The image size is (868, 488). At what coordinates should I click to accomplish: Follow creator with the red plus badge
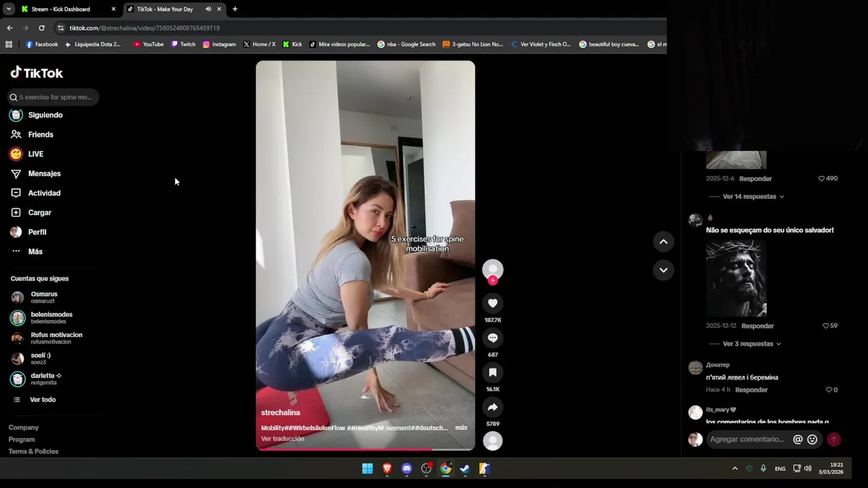tap(492, 280)
